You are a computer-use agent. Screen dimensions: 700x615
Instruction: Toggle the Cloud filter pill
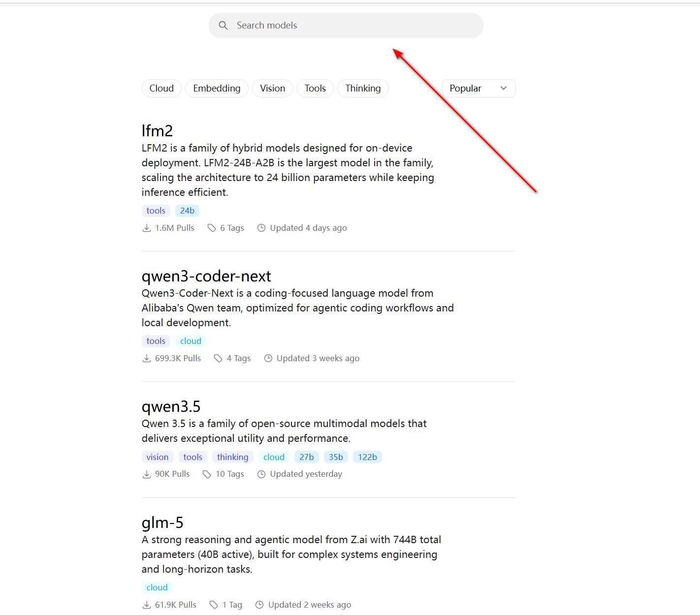(161, 89)
